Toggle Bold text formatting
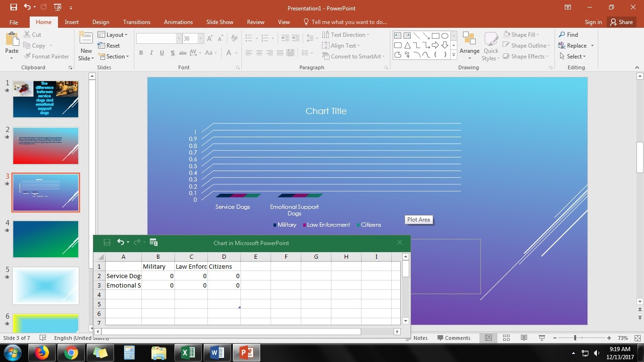 pyautogui.click(x=141, y=53)
